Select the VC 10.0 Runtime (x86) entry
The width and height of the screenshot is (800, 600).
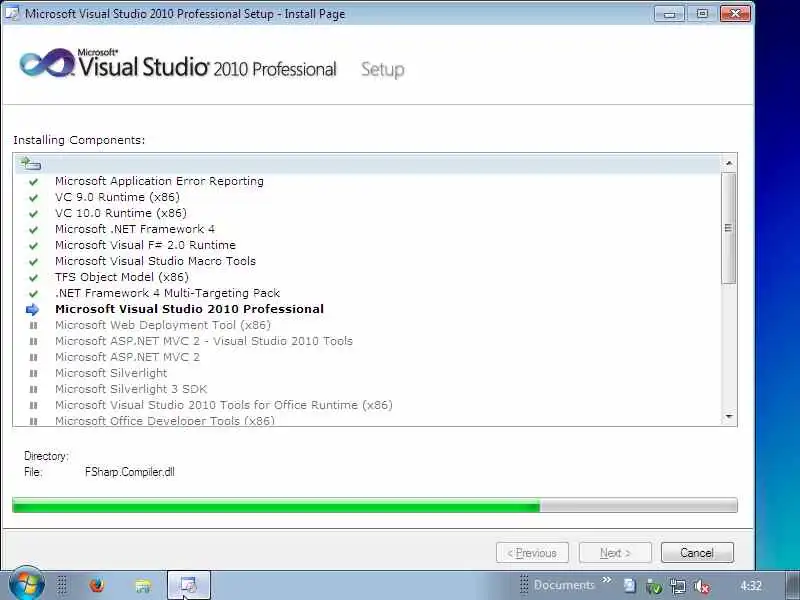pyautogui.click(x=121, y=213)
